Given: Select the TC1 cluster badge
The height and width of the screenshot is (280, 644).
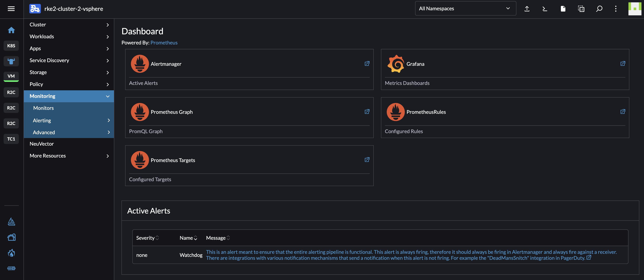Looking at the screenshot, I should (x=11, y=139).
